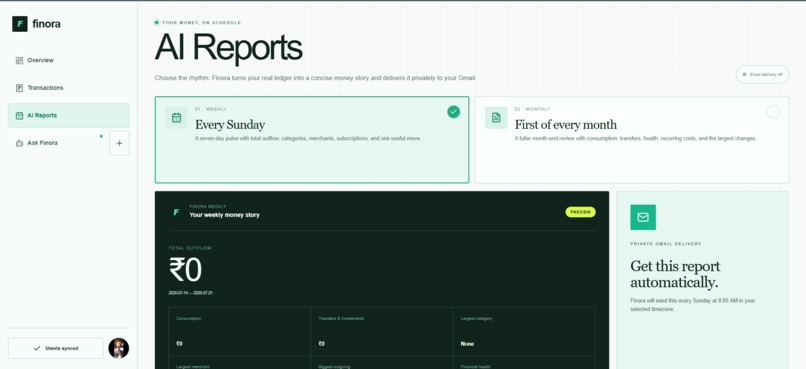The image size is (806, 369).
Task: Click the Consumption cell
Action: click(x=240, y=331)
